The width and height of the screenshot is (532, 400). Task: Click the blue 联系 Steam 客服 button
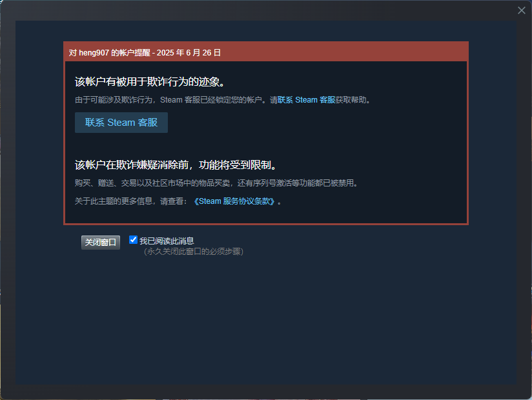pyautogui.click(x=121, y=123)
